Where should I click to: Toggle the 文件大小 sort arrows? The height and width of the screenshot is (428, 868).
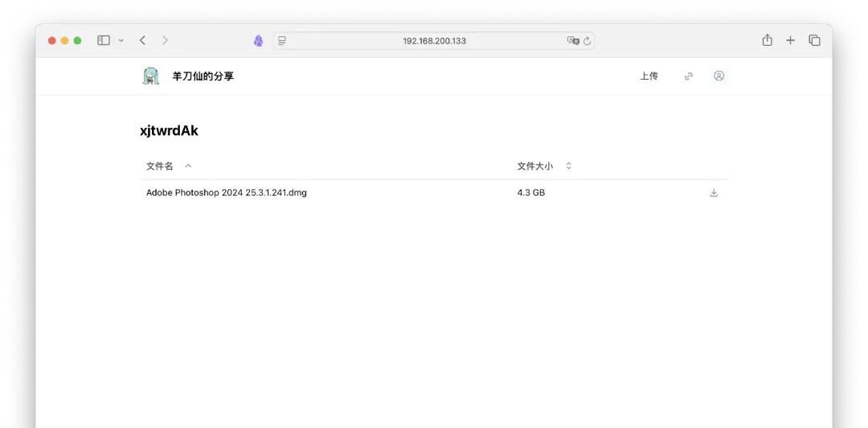point(568,166)
